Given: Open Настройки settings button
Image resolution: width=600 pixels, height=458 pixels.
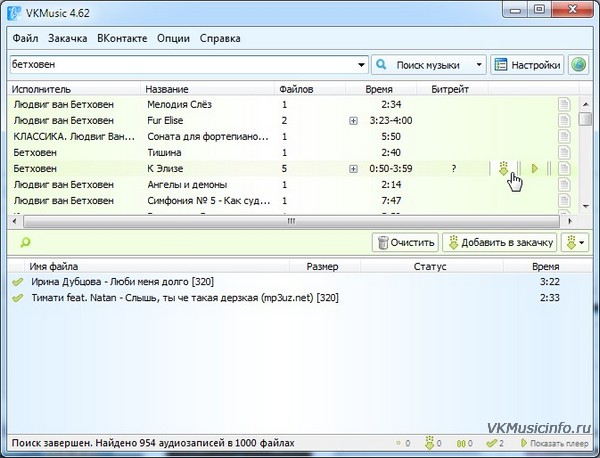Looking at the screenshot, I should (527, 65).
